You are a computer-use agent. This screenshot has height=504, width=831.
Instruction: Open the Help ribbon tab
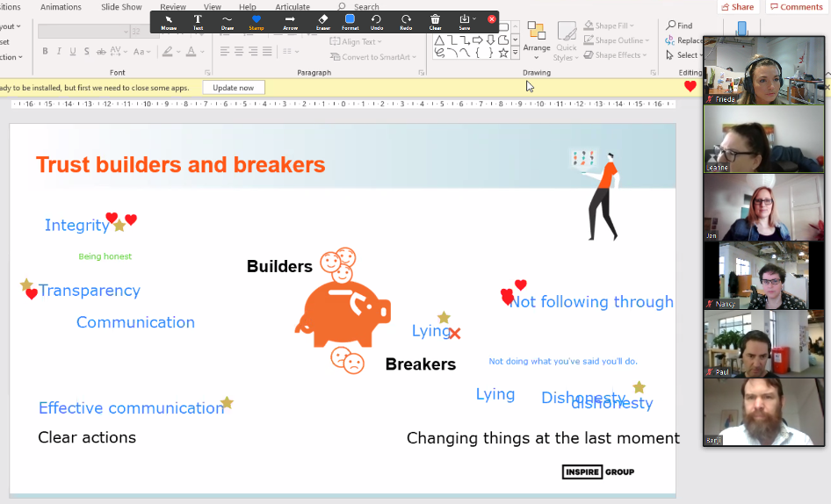coord(248,7)
